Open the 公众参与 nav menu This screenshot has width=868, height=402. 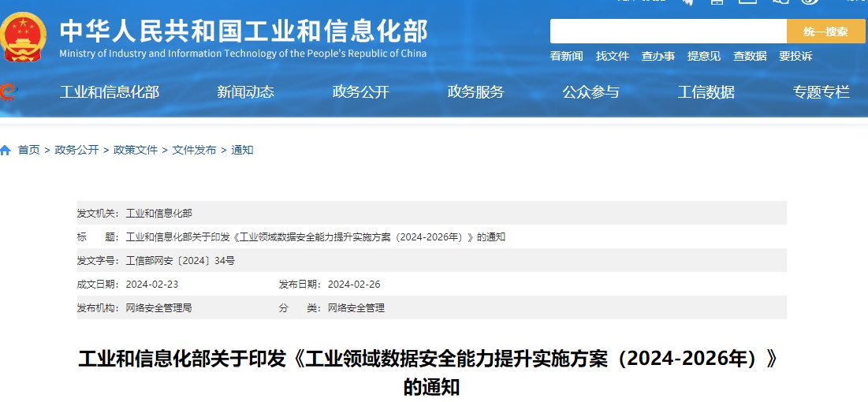[x=590, y=92]
